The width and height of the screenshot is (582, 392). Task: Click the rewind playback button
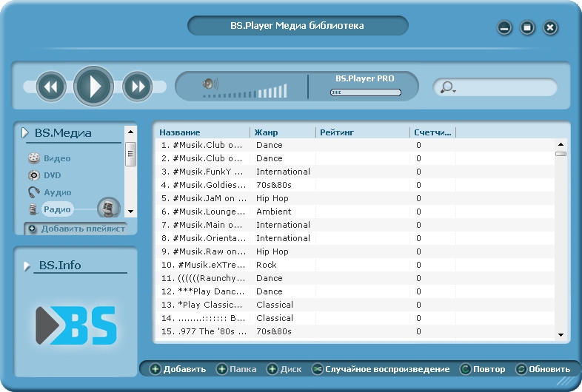click(51, 87)
